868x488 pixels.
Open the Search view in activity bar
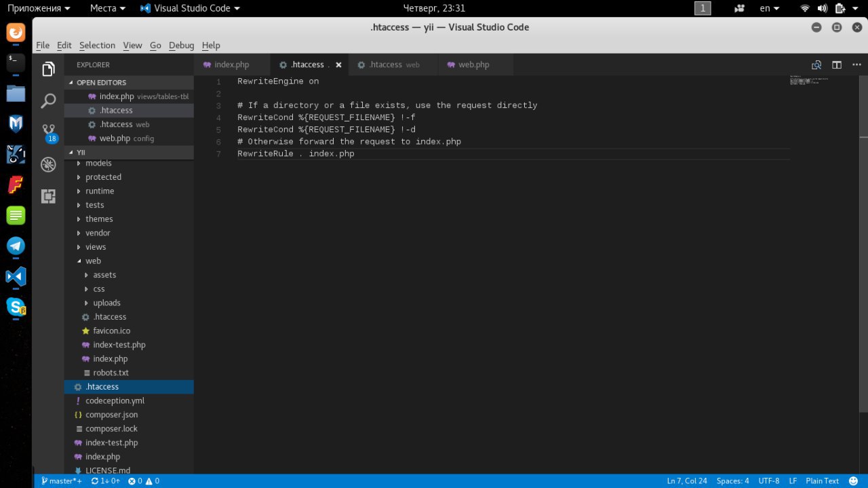pyautogui.click(x=48, y=101)
